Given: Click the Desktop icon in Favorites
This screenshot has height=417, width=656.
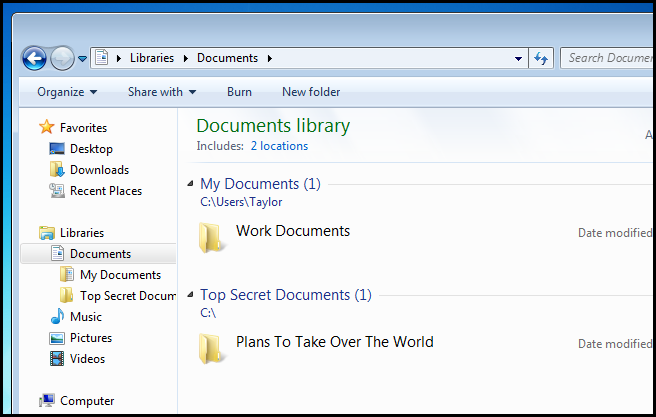Looking at the screenshot, I should click(57, 148).
